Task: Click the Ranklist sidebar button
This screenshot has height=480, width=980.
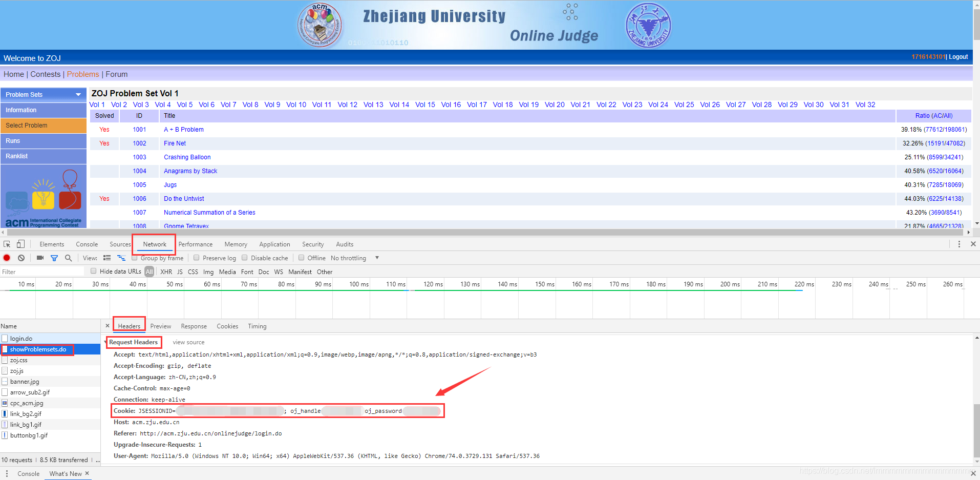Action: 44,156
